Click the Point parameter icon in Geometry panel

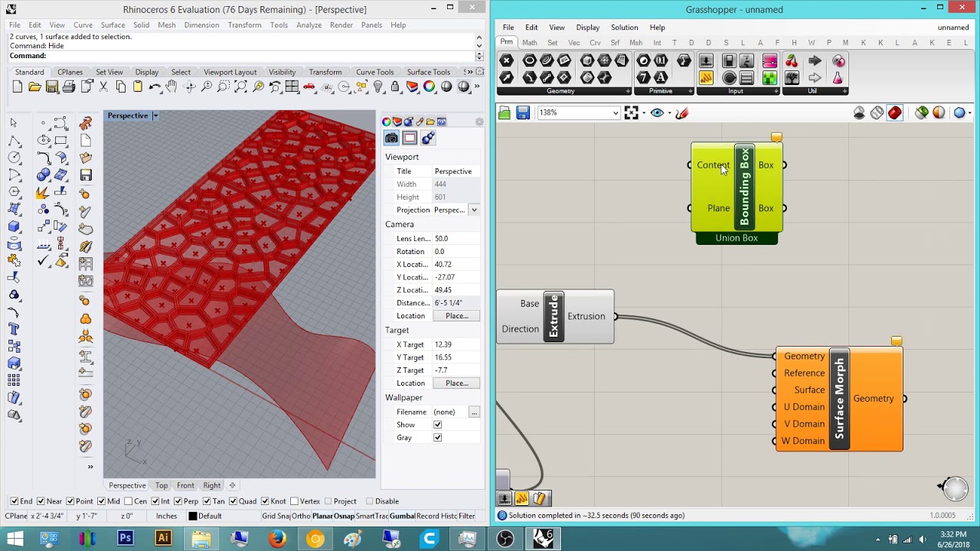click(x=506, y=60)
